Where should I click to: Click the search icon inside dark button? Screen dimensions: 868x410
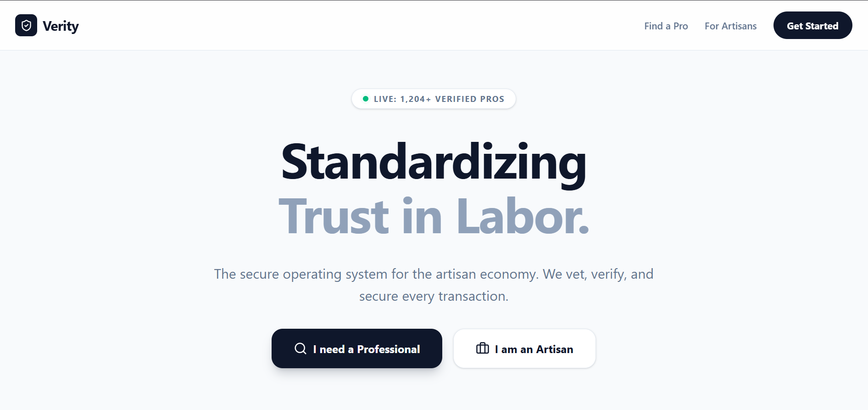point(300,348)
